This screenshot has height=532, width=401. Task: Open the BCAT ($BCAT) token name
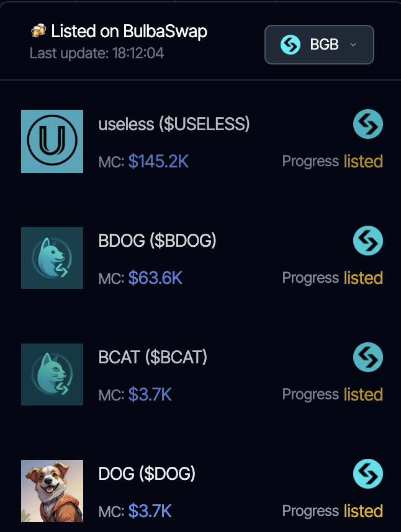(153, 357)
